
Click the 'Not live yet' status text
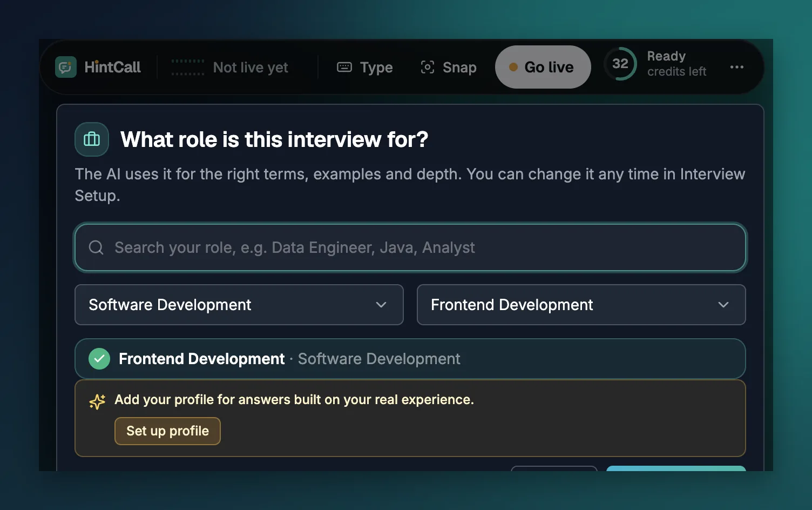click(x=251, y=68)
